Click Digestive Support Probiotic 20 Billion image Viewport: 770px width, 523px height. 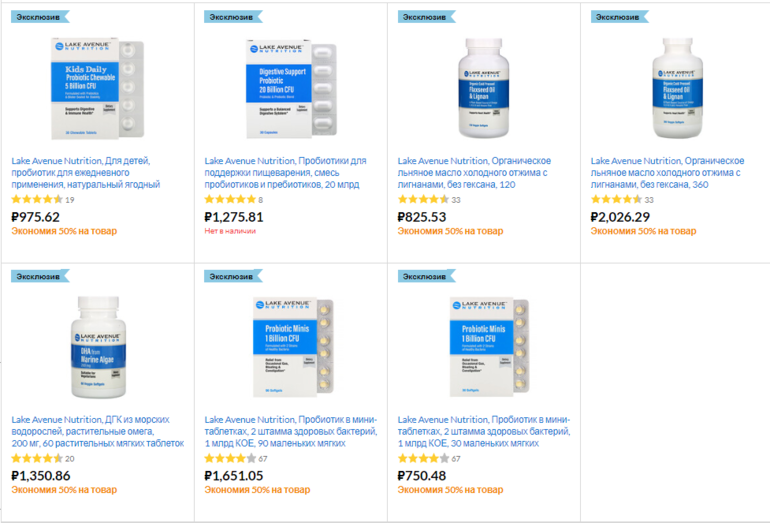pos(290,88)
